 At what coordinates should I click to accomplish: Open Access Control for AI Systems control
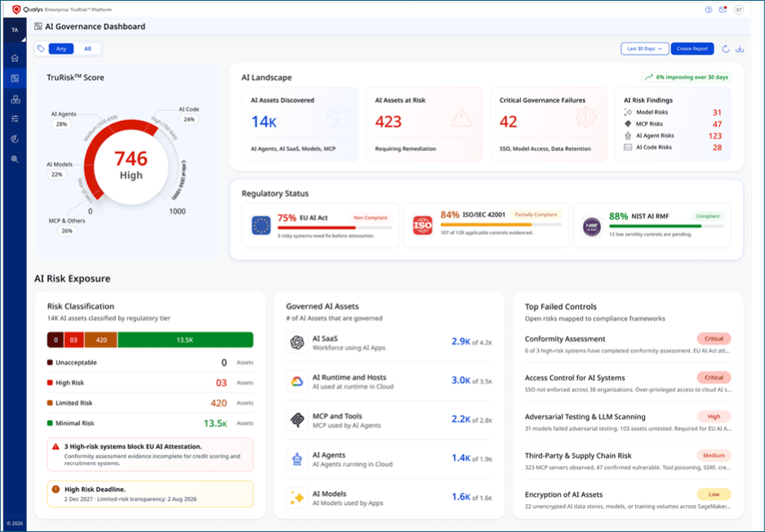tap(627, 383)
